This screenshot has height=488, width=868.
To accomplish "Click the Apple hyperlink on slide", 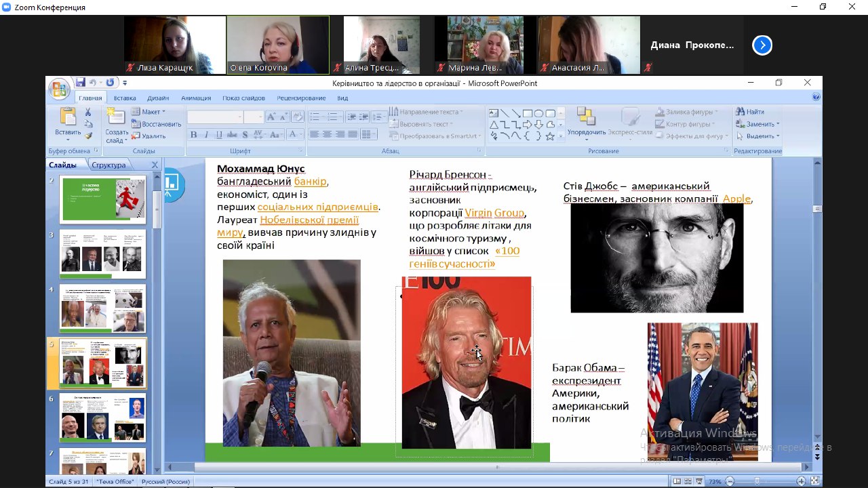I will tap(736, 199).
